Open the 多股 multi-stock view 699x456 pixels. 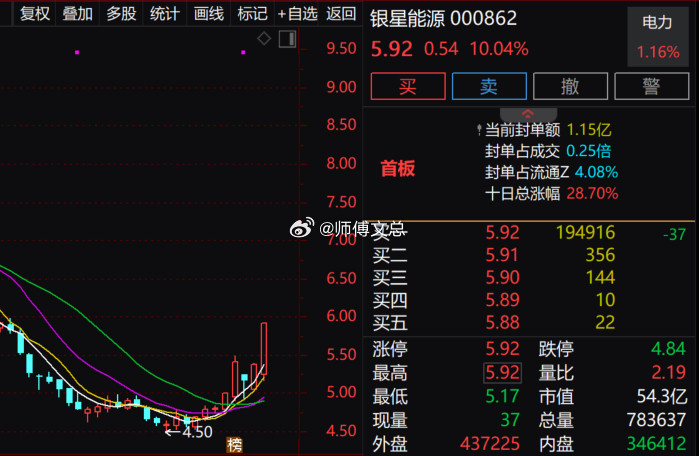121,14
